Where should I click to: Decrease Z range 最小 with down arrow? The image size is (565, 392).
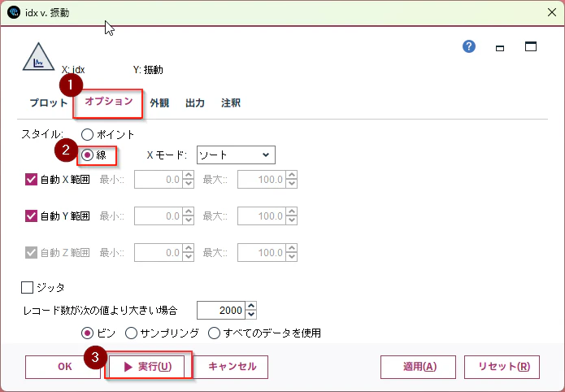(x=189, y=257)
